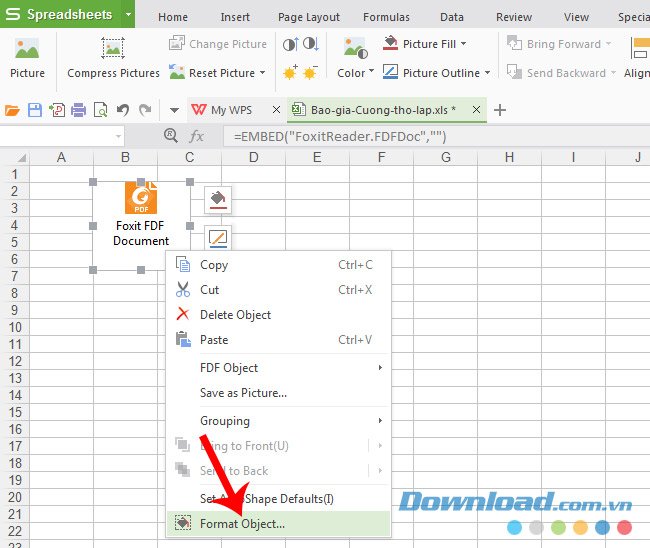Click the Export to PDF icon
The width and height of the screenshot is (650, 548).
coord(57,110)
